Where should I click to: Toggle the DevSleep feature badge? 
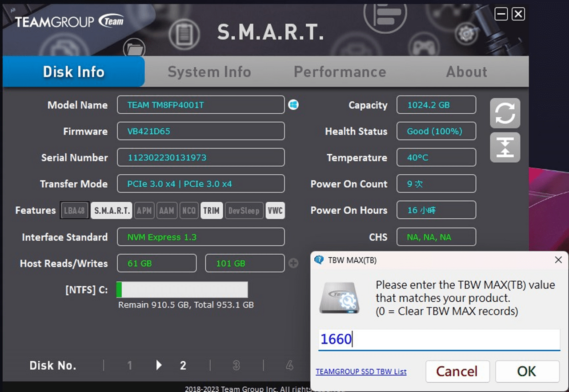tap(244, 210)
